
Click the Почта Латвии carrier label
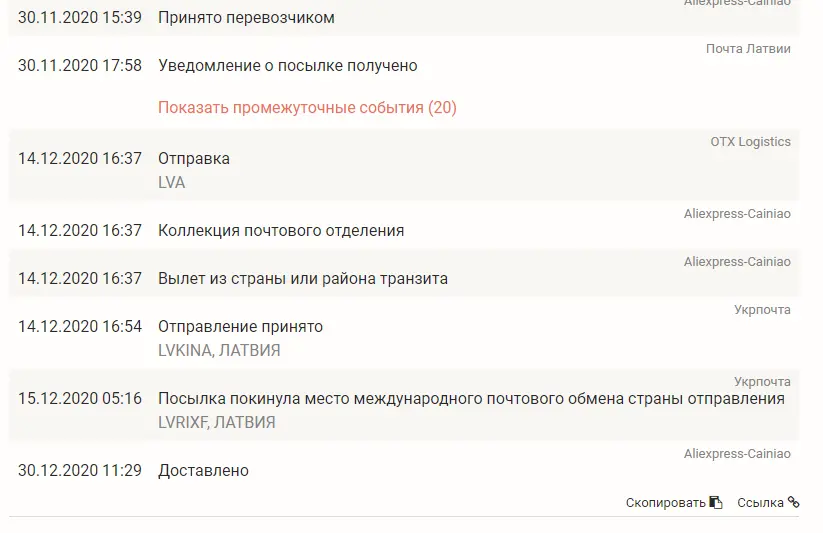[748, 49]
